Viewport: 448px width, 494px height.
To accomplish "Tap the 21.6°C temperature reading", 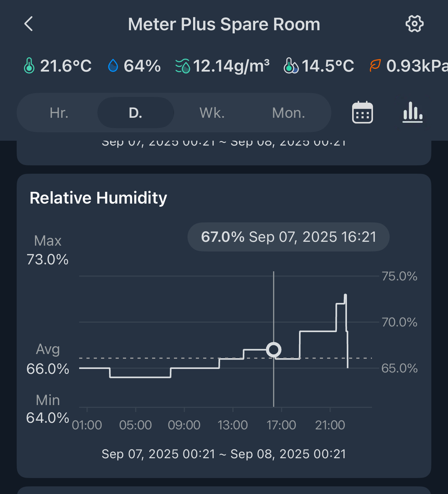I will (66, 66).
